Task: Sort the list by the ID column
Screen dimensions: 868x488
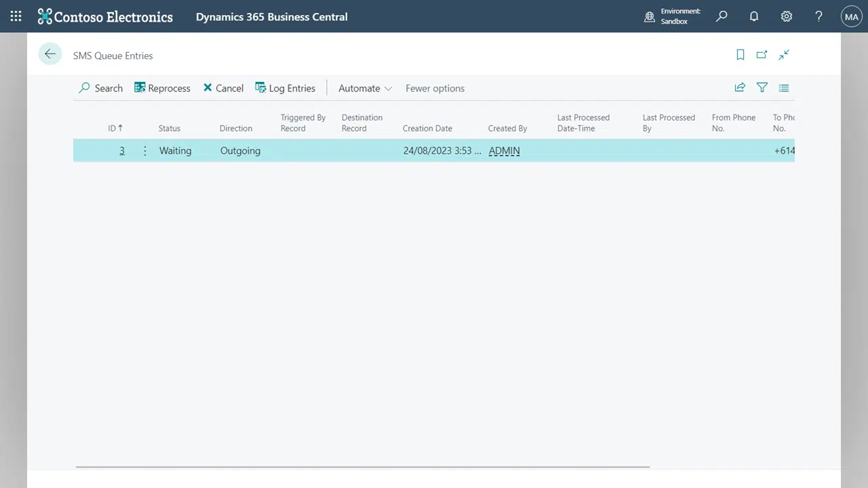Action: [115, 127]
